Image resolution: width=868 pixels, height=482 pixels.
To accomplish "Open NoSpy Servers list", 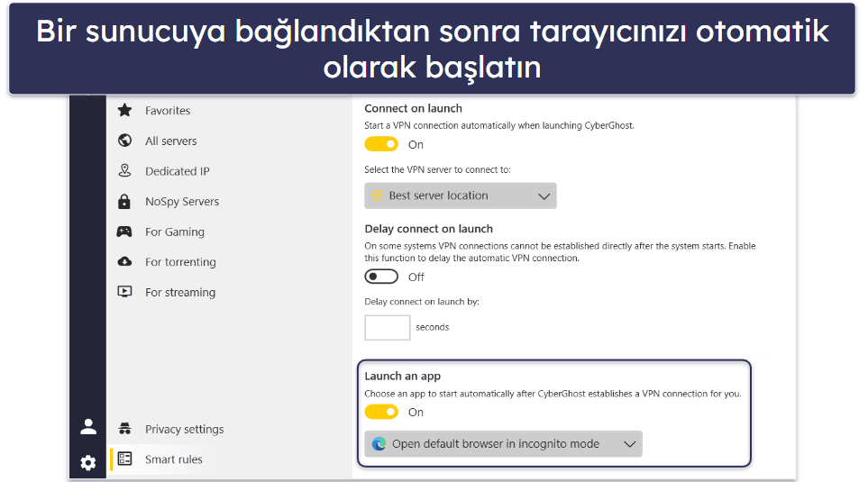I will pos(182,202).
